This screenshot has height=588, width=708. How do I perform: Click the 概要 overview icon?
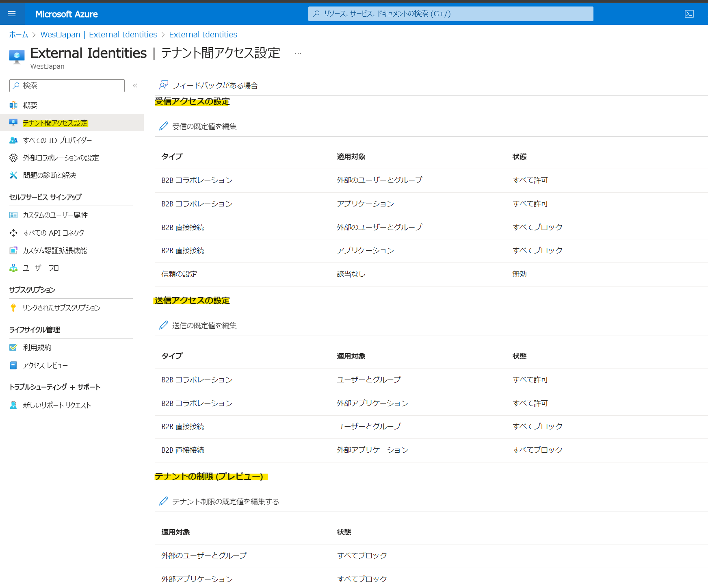pos(13,105)
